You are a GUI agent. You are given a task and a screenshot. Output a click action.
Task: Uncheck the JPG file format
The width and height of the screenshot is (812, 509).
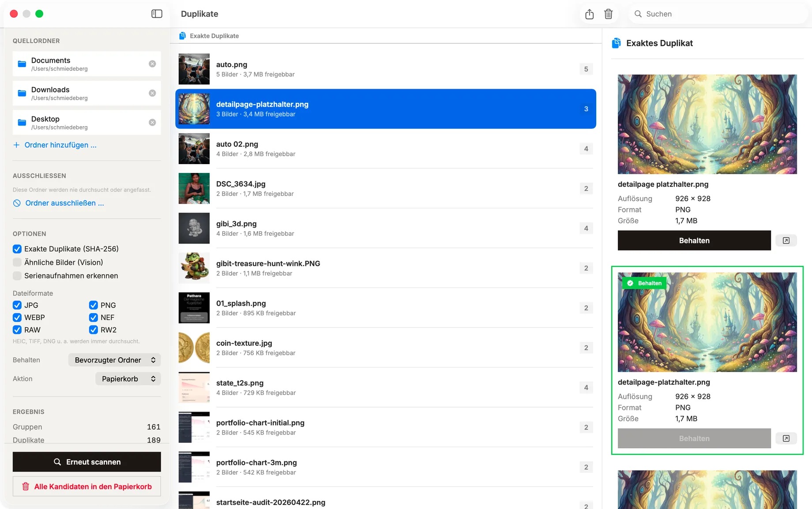click(x=17, y=305)
